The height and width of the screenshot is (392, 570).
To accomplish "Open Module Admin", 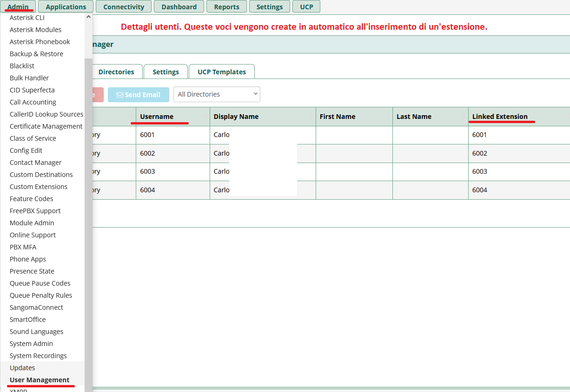I will [32, 223].
